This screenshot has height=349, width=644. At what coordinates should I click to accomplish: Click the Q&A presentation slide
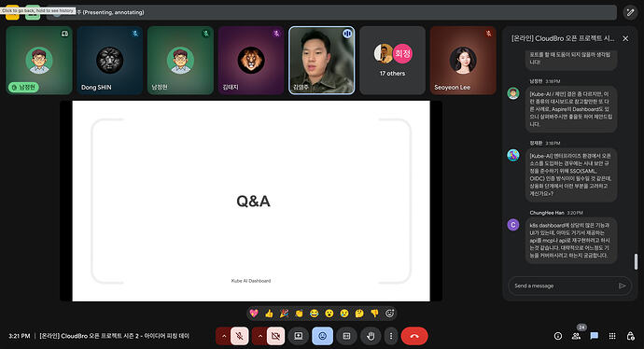(251, 201)
